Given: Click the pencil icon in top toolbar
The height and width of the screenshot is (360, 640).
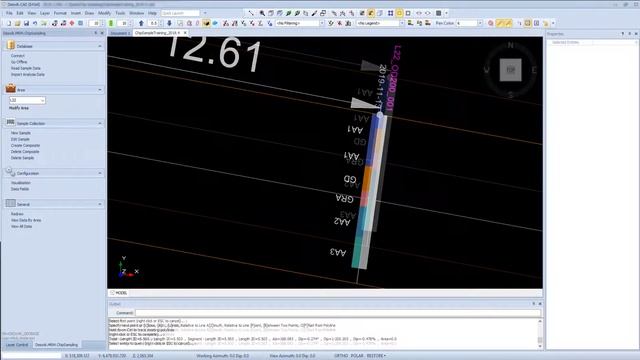Looking at the screenshot, I should (x=314, y=13).
